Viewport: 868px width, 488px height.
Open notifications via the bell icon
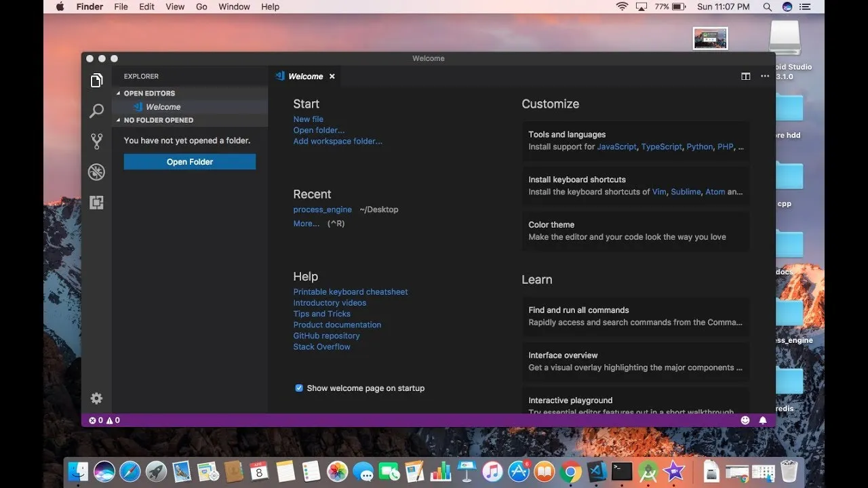click(x=762, y=420)
